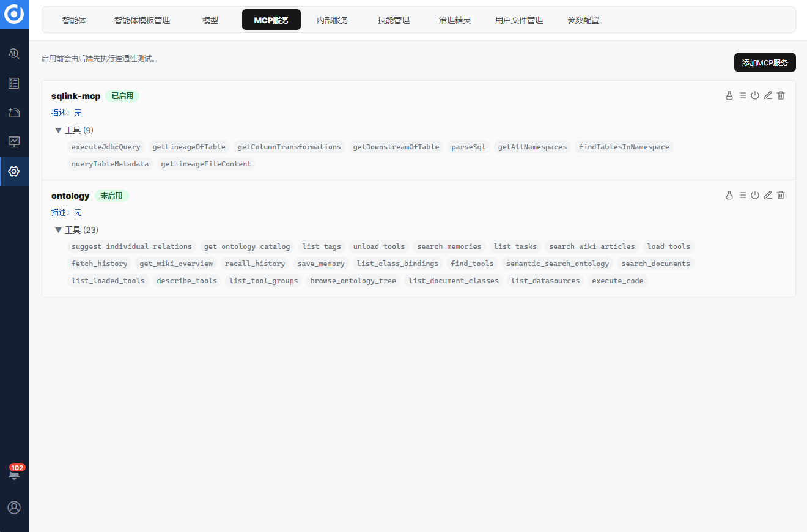Open the settings gear sidebar icon
Viewport: 807px width, 532px height.
point(14,171)
